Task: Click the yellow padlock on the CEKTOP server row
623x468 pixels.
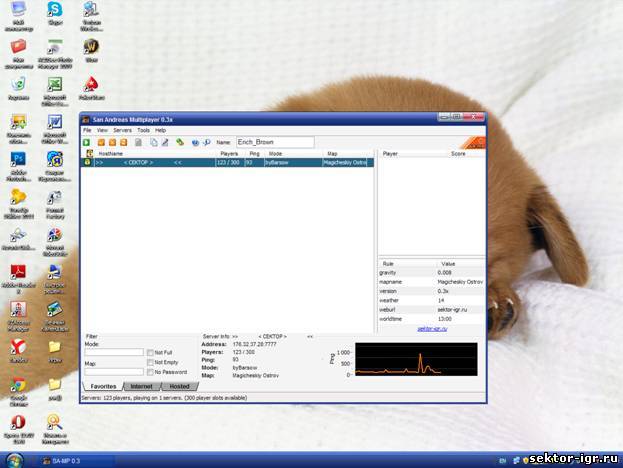Action: click(x=87, y=162)
